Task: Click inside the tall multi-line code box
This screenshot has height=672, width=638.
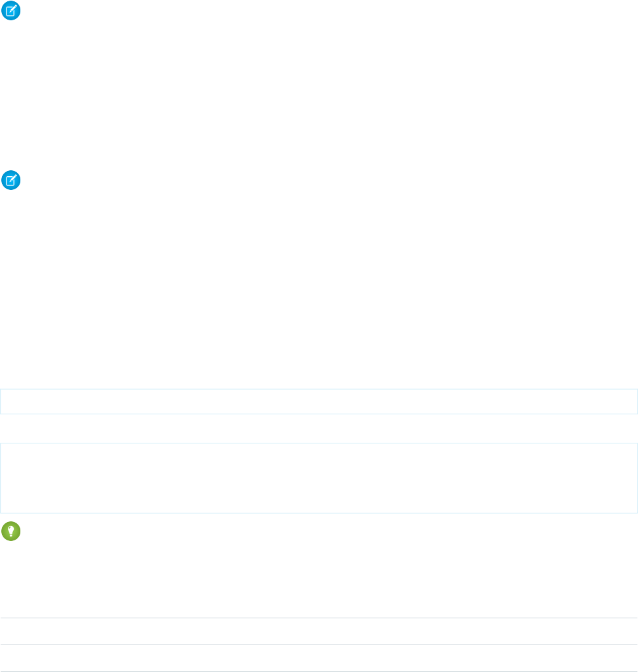Action: pos(318,468)
